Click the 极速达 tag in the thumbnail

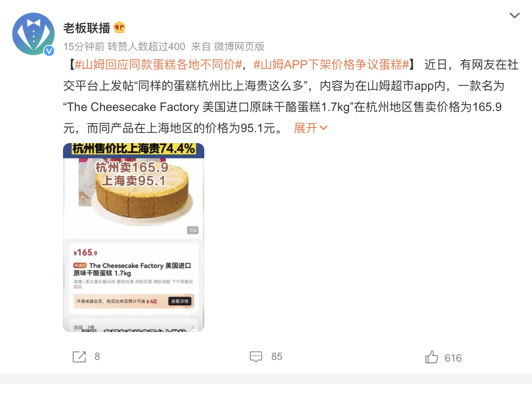point(80,265)
